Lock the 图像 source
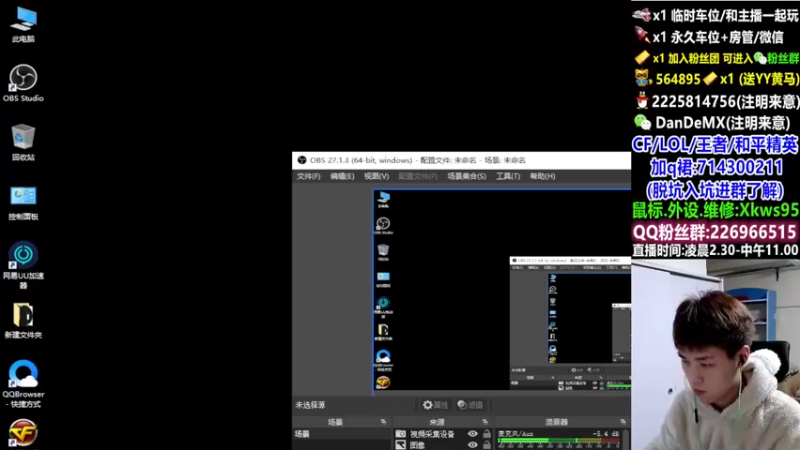Image resolution: width=800 pixels, height=450 pixels. (x=487, y=445)
